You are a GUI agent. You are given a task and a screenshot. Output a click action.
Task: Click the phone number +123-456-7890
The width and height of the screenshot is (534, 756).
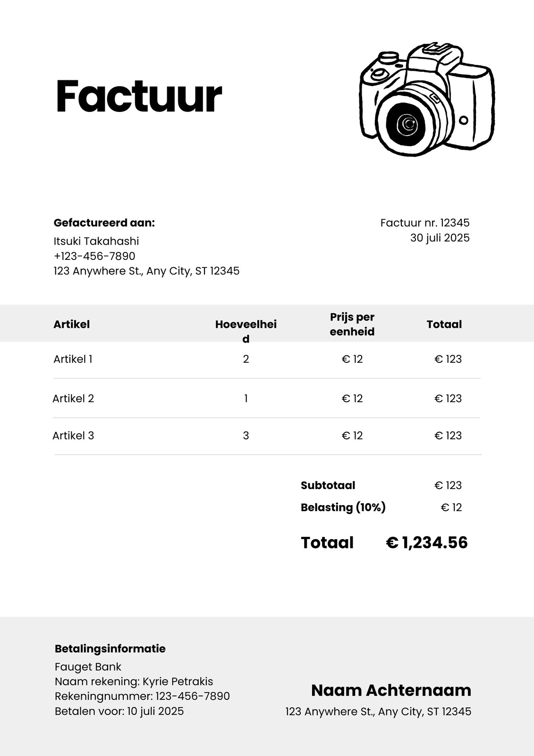(x=94, y=256)
